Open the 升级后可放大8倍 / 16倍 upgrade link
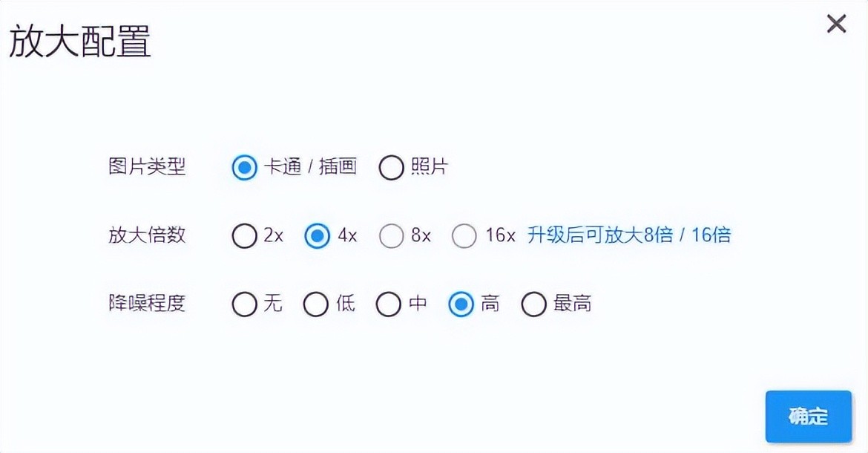 click(628, 235)
